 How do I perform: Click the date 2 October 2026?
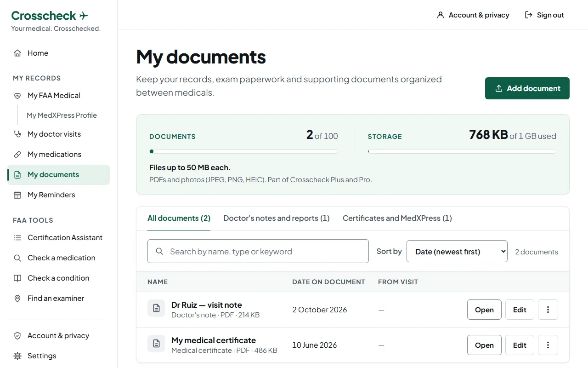[x=320, y=310]
